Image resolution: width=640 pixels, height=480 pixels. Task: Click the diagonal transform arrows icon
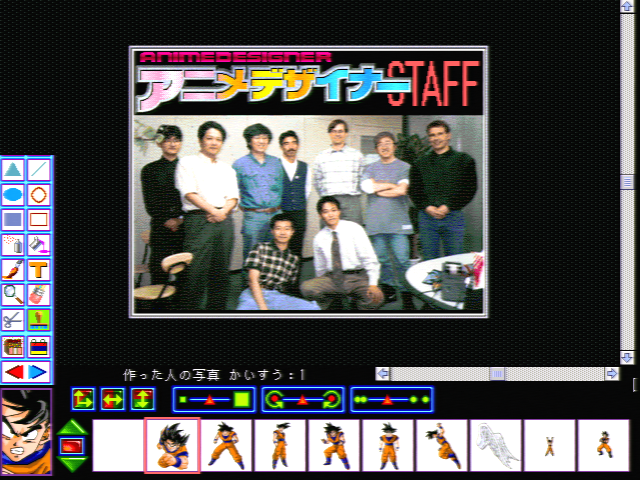pos(83,399)
